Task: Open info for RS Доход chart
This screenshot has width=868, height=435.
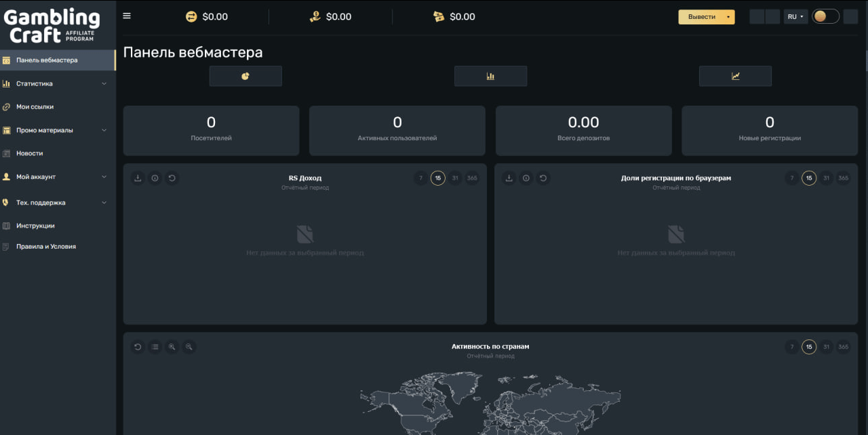Action: pyautogui.click(x=155, y=178)
